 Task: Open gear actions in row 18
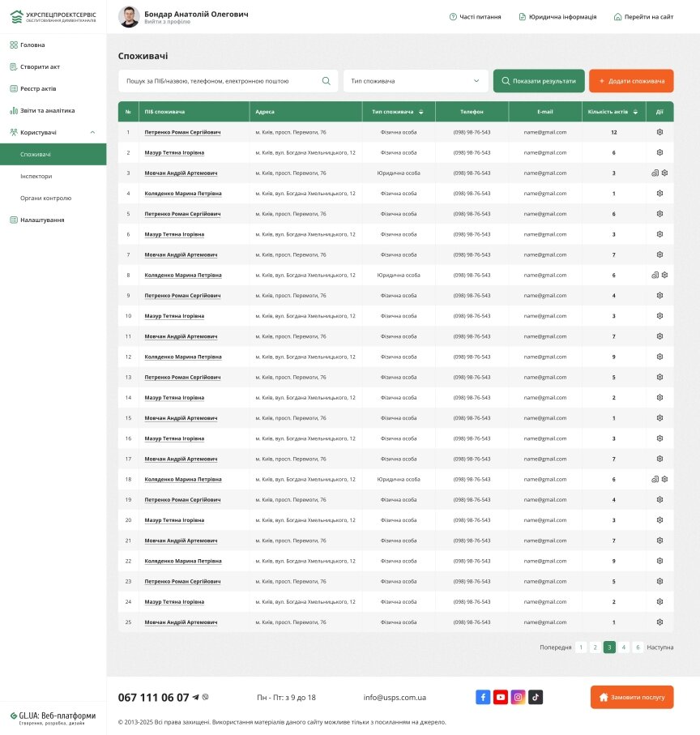[x=664, y=479]
